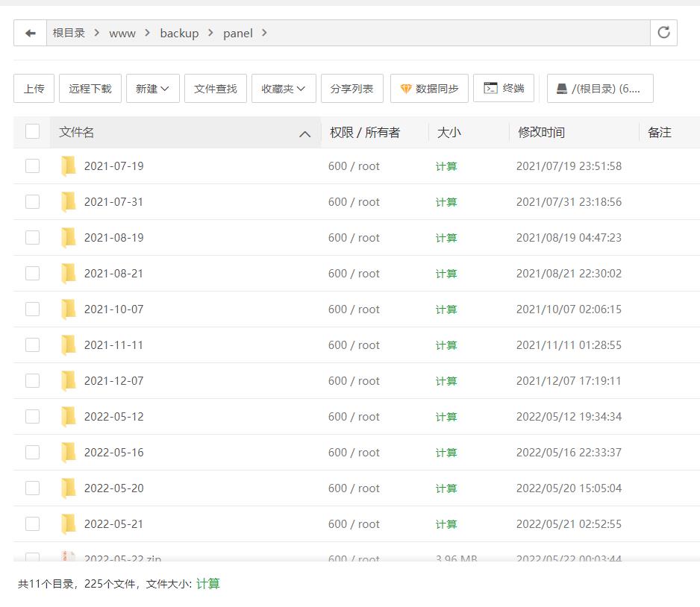The image size is (700, 607).
Task: Open the 2022-05-20 folder name
Action: point(114,488)
